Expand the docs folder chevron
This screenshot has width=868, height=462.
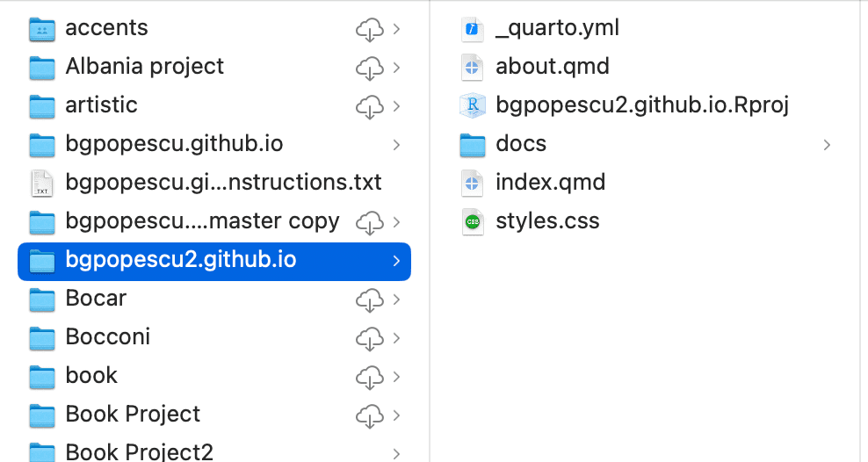[827, 144]
